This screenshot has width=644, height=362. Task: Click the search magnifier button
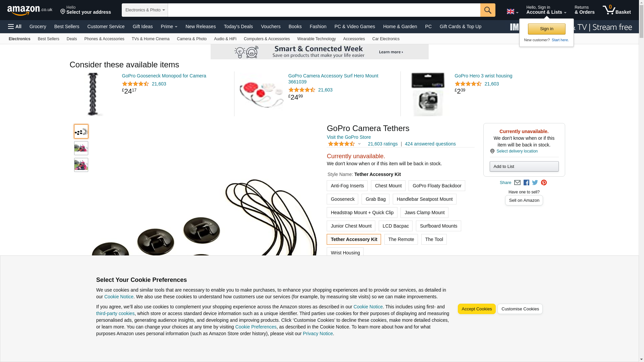click(488, 10)
